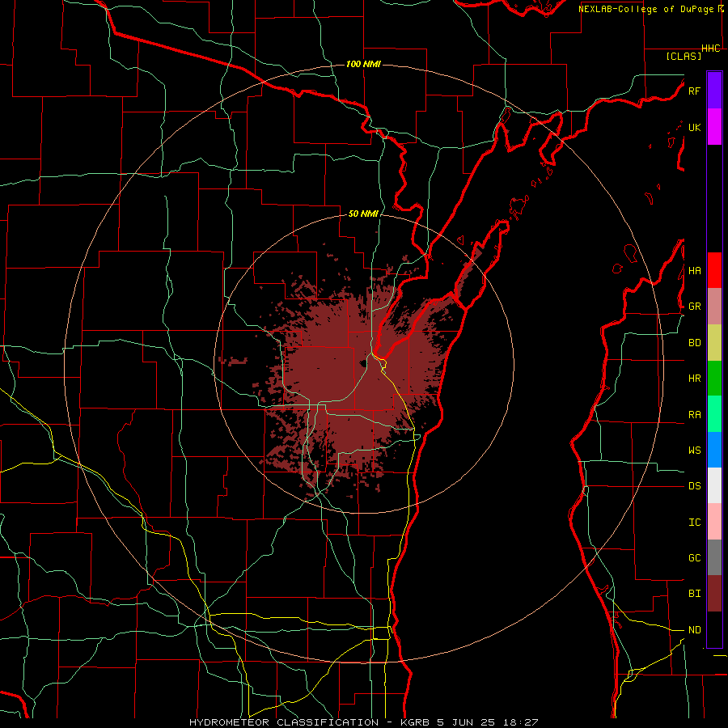Click the 18:27 timestamp in the caption
The image size is (728, 728).
(x=519, y=722)
